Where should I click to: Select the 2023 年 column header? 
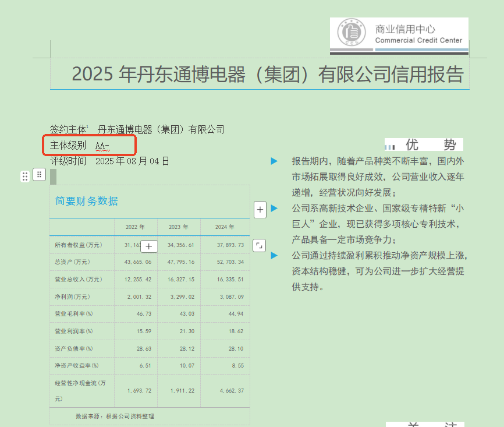(x=178, y=227)
